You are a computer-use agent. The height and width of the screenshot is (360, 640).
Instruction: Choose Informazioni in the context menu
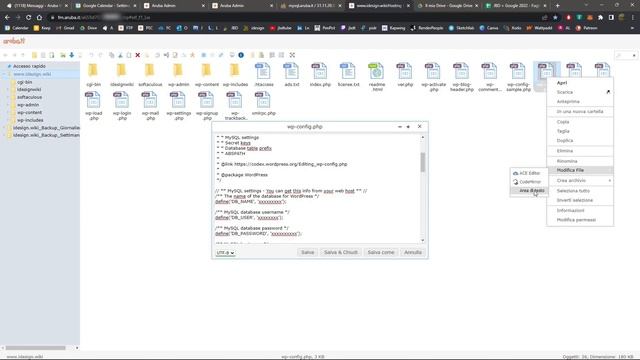580,211
